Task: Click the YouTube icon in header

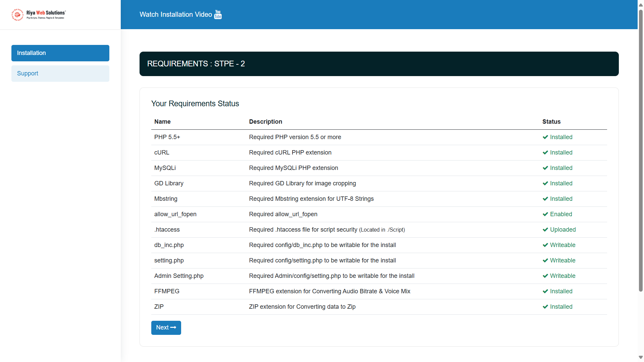Action: coord(218,14)
